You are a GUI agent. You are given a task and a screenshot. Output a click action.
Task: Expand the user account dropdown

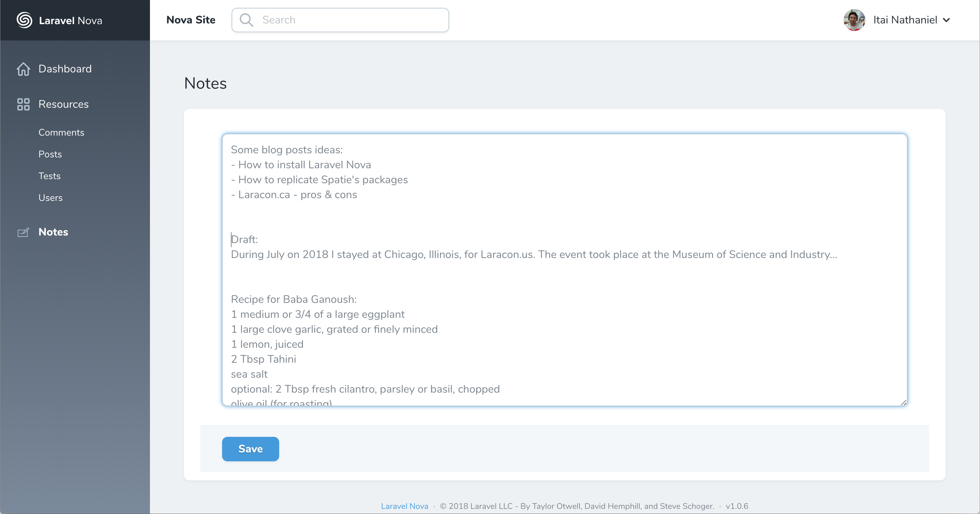tap(947, 20)
